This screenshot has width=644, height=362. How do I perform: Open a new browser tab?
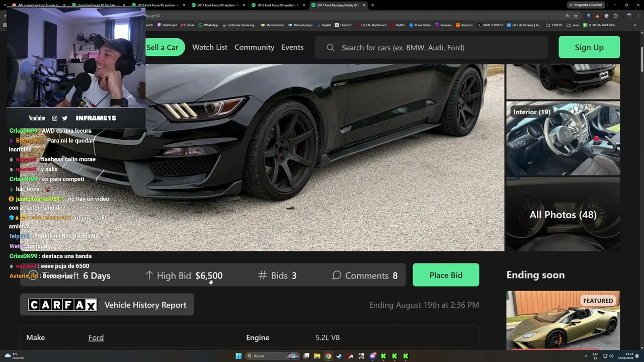point(372,5)
